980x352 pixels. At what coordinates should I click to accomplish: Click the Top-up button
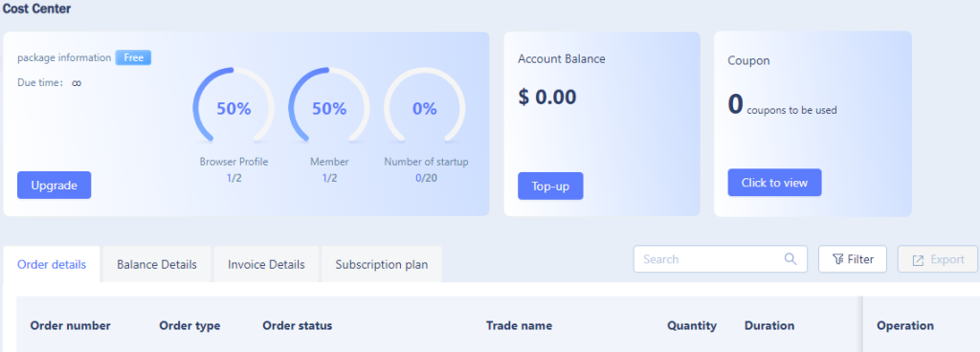coord(550,186)
